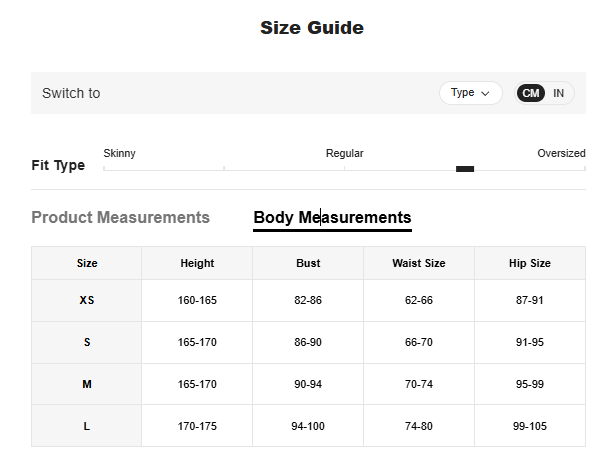
Task: Switch units to CM
Action: 531,93
